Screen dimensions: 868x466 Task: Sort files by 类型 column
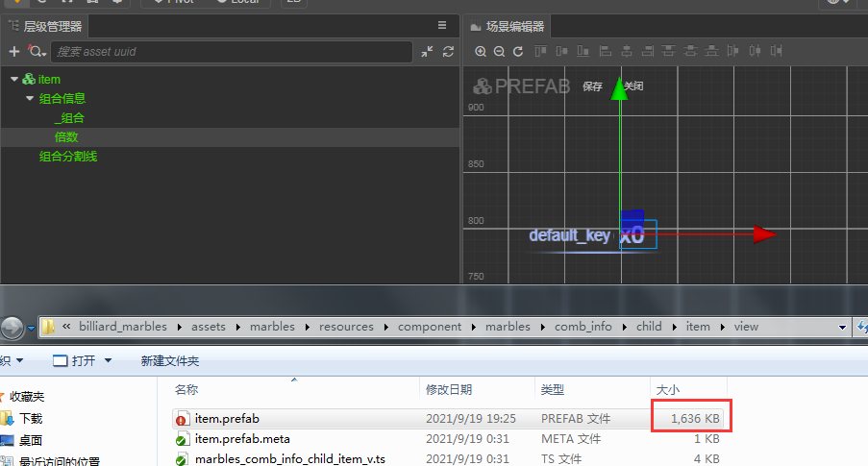coord(553,390)
